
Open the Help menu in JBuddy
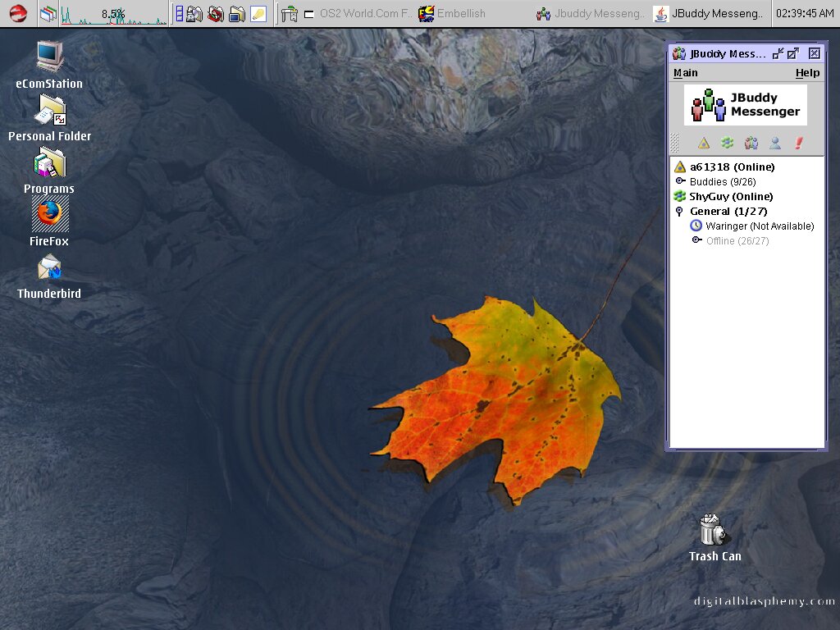(x=807, y=73)
